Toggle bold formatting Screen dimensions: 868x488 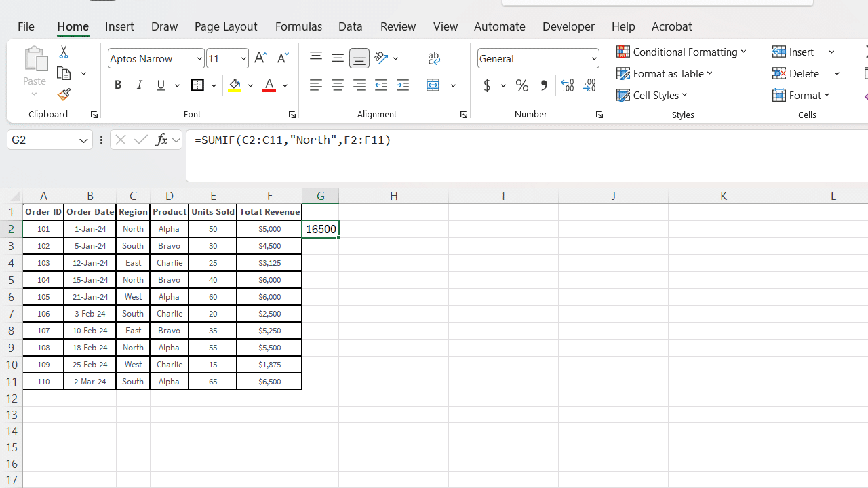(x=118, y=85)
